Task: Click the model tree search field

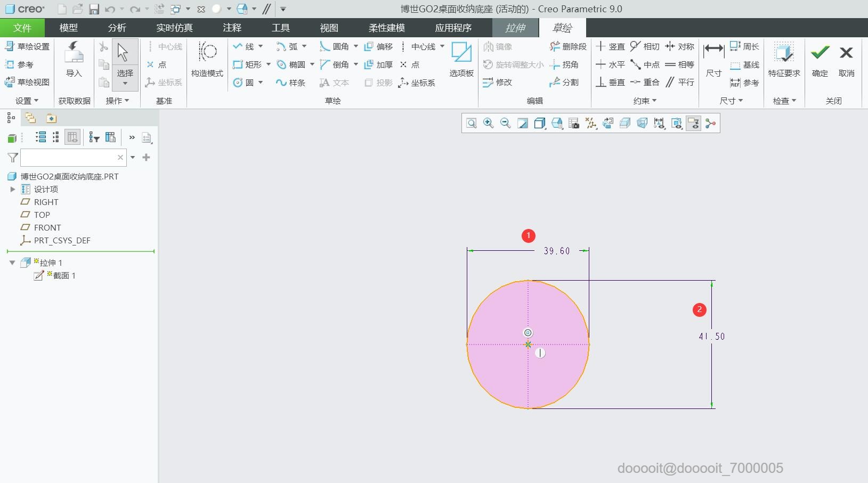Action: 68,158
